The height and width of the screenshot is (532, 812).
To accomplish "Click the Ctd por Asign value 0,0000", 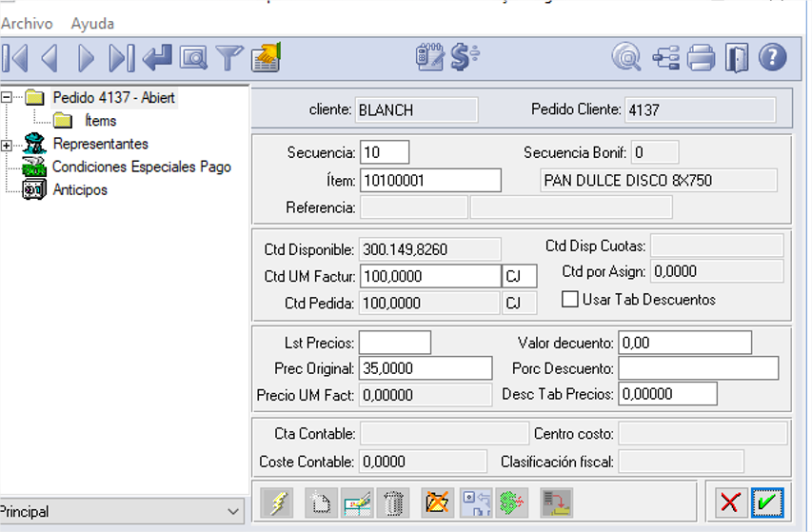I will click(717, 271).
